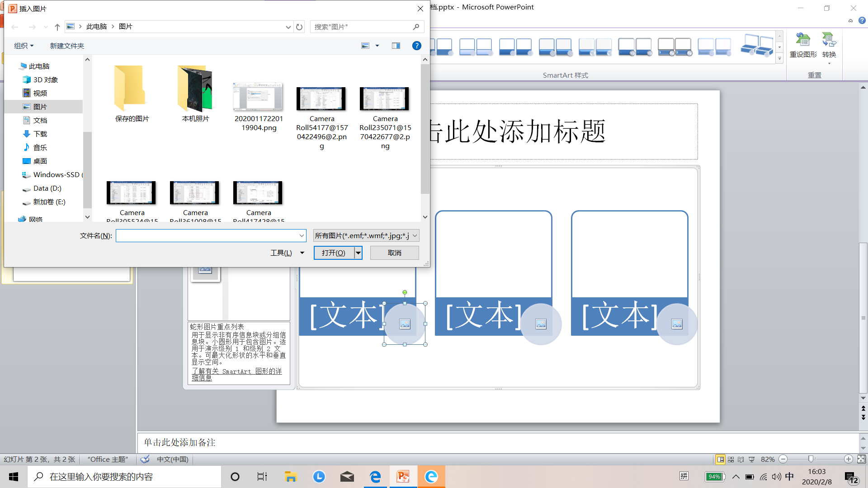Screen dimensions: 868x488
Task: Toggle the 拼 input method indicator
Action: [684, 476]
